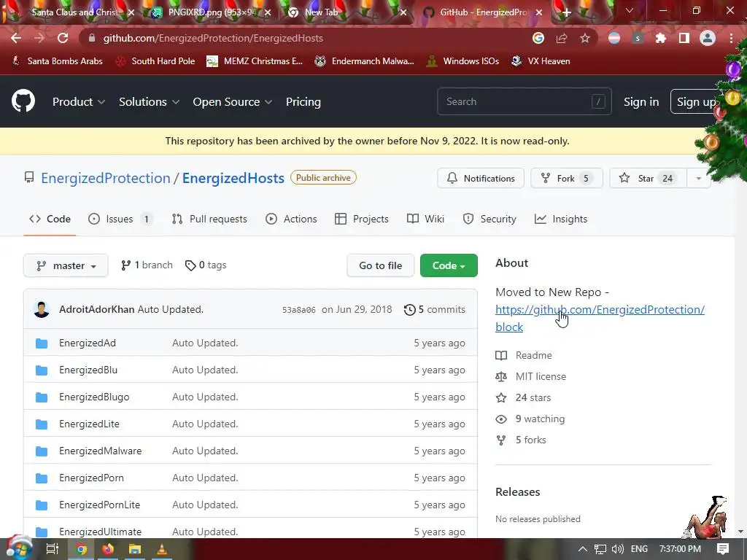The width and height of the screenshot is (747, 560).
Task: Open the Windows ISOs bookmark
Action: [x=462, y=61]
